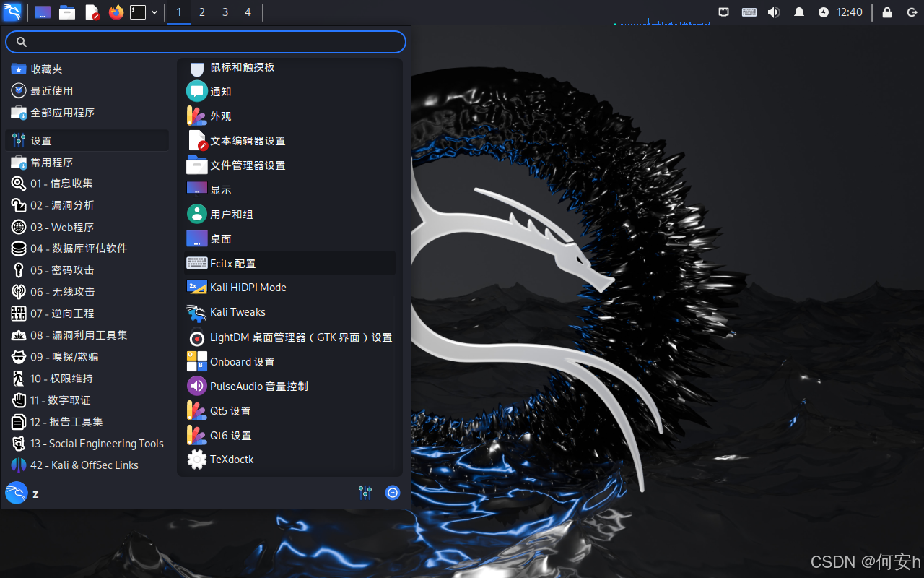The width and height of the screenshot is (924, 578).
Task: Open 最近使用 recent category
Action: tap(87, 91)
